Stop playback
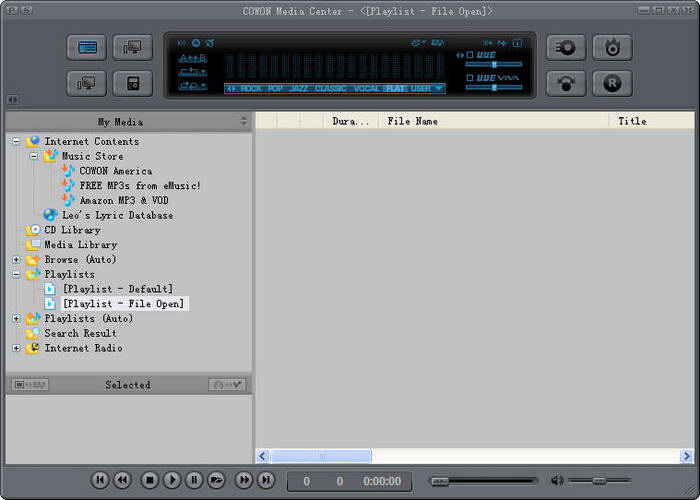This screenshot has width=700, height=500. pyautogui.click(x=150, y=480)
